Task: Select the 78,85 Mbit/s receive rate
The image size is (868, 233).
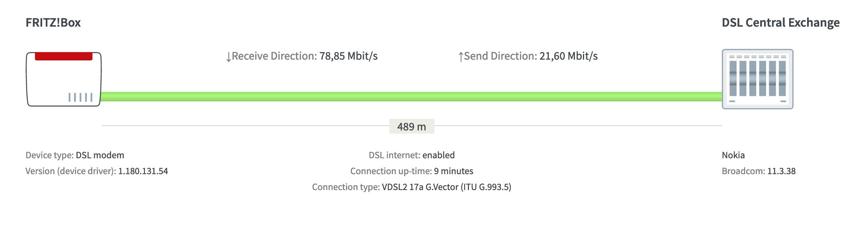Action: tap(348, 56)
